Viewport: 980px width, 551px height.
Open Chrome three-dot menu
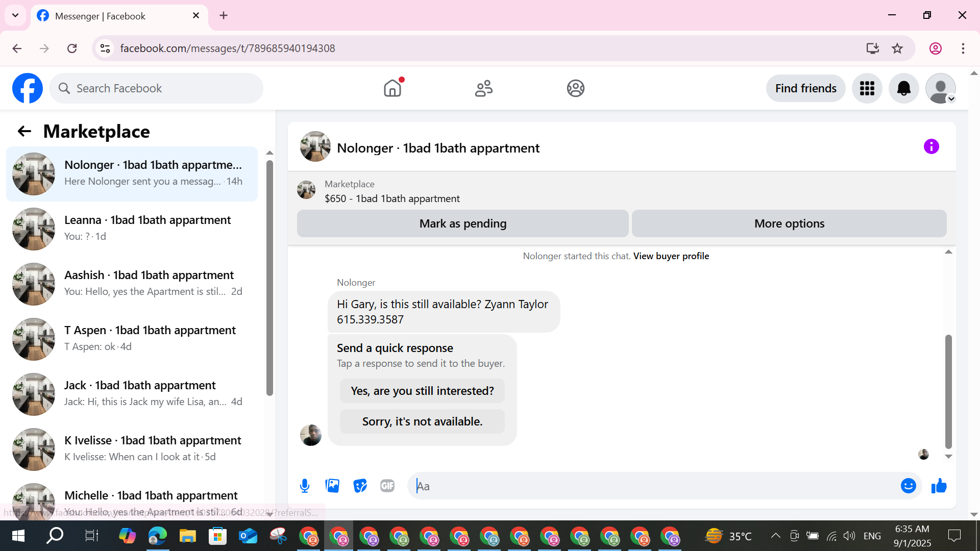coord(963,48)
